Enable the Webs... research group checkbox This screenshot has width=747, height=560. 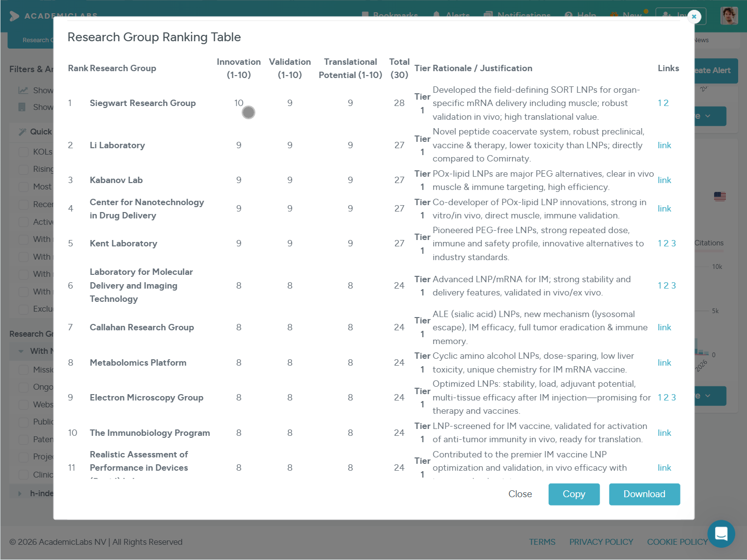tap(23, 405)
